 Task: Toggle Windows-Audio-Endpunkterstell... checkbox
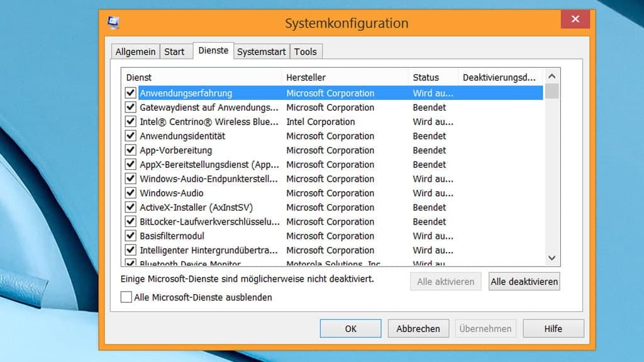131,178
